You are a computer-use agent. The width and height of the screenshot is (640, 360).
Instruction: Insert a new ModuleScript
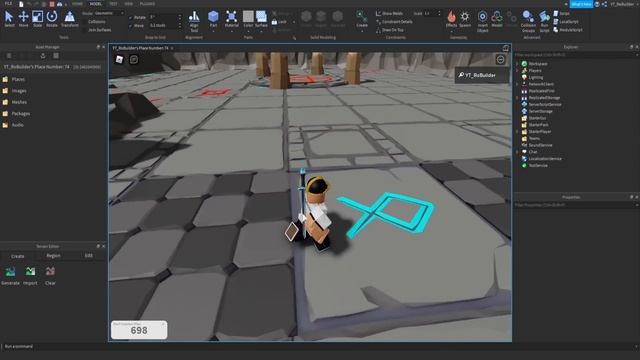[x=568, y=30]
